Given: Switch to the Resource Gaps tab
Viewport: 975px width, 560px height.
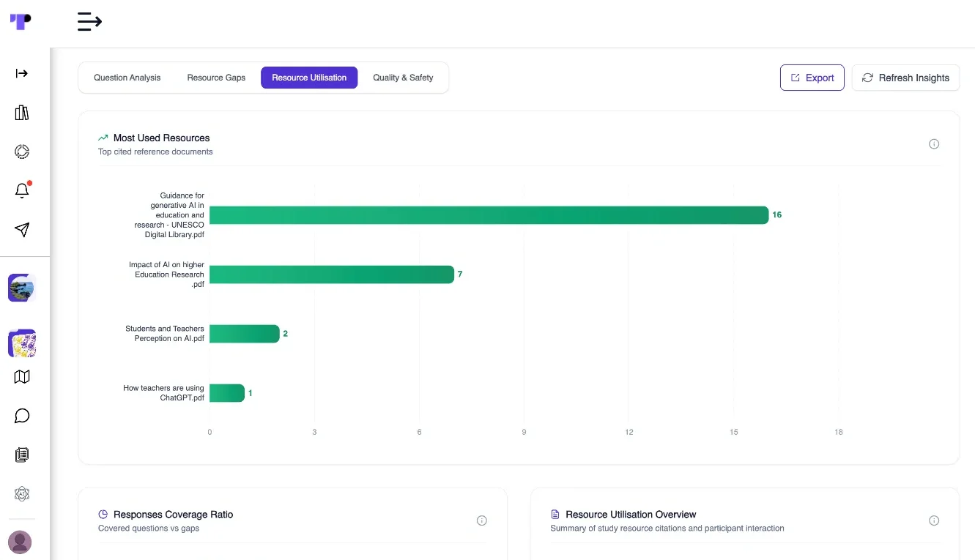Looking at the screenshot, I should [x=216, y=78].
